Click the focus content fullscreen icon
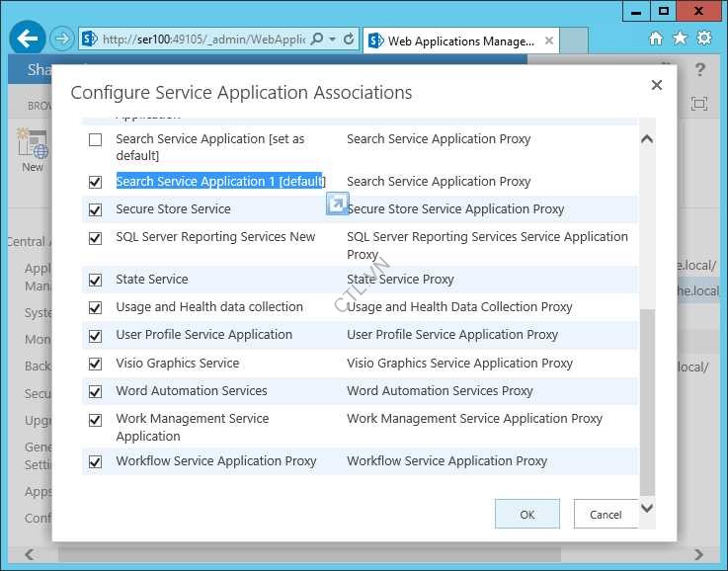The width and height of the screenshot is (728, 571). (x=699, y=104)
